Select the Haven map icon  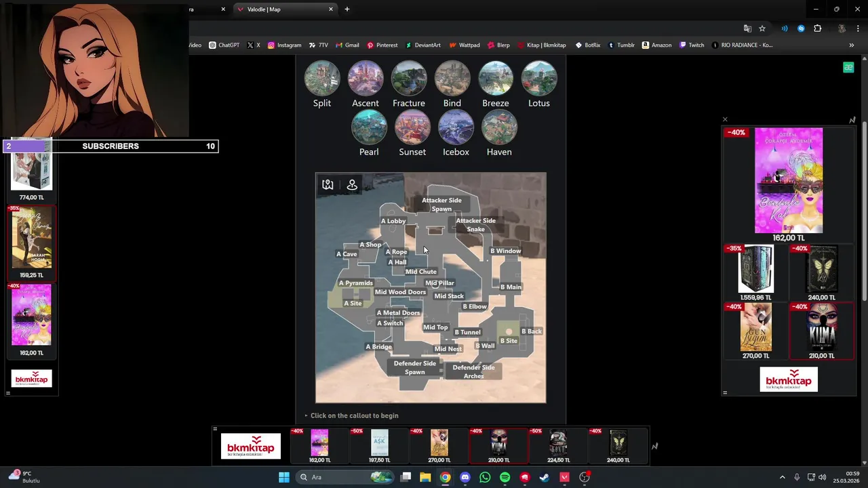click(499, 127)
